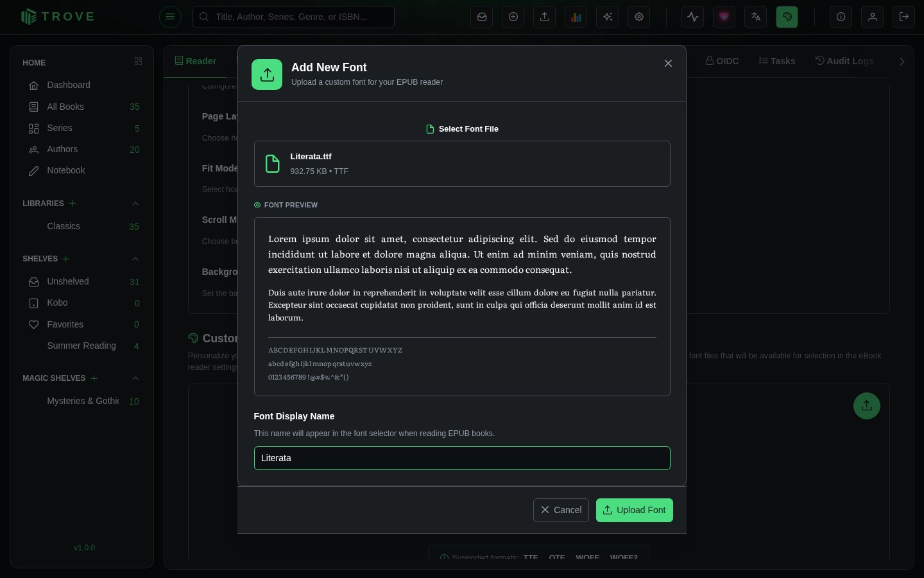Image resolution: width=924 pixels, height=578 pixels.
Task: Click the Trove logo in header
Action: coord(58,17)
